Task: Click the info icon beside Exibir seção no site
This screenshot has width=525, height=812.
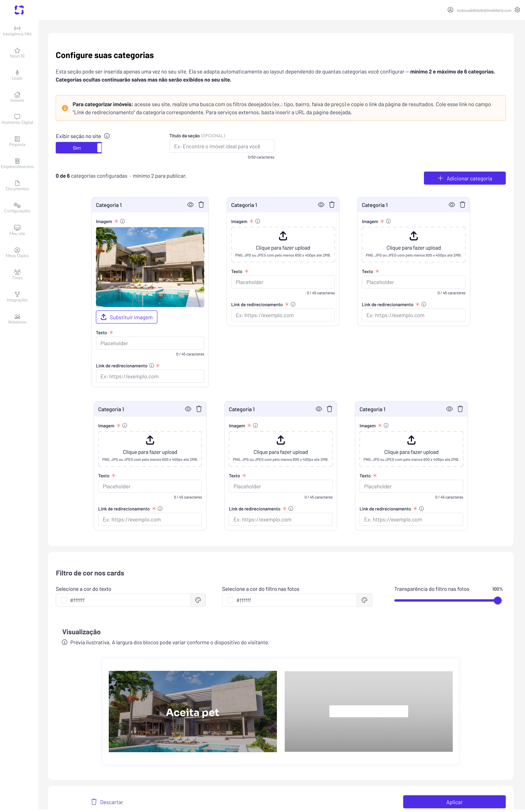Action: (x=107, y=136)
